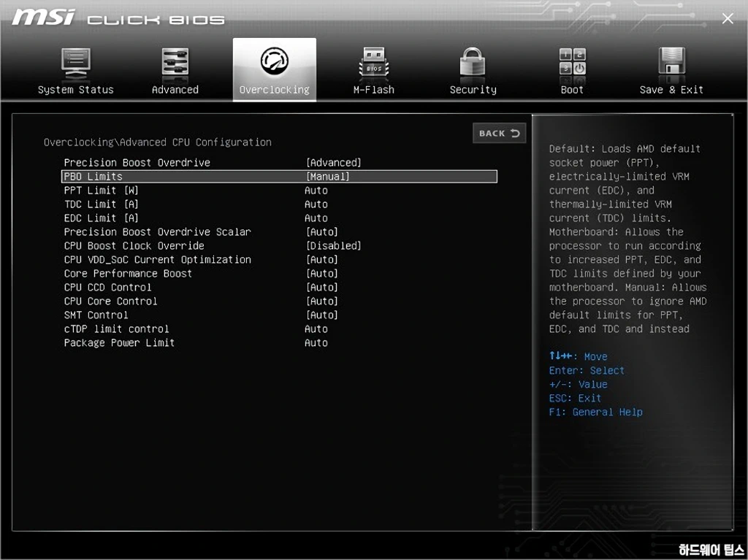Select the CPU CCD Control label
The image size is (748, 560).
click(x=108, y=287)
